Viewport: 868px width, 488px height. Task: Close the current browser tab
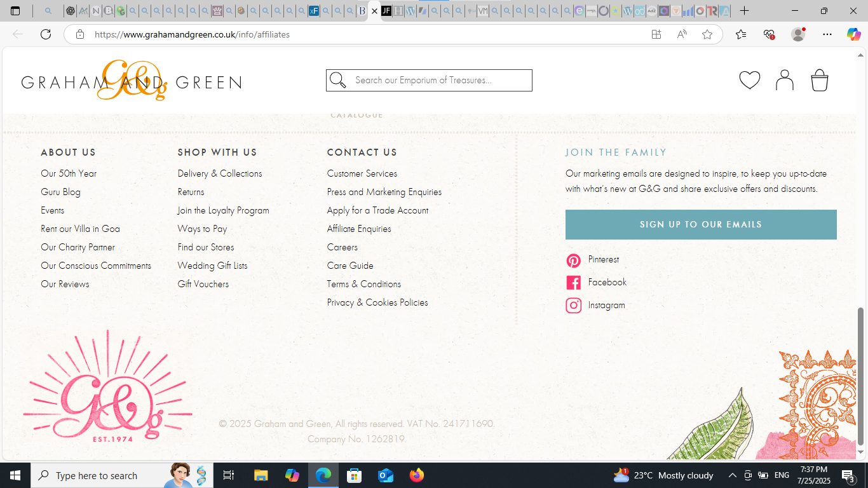pyautogui.click(x=374, y=11)
